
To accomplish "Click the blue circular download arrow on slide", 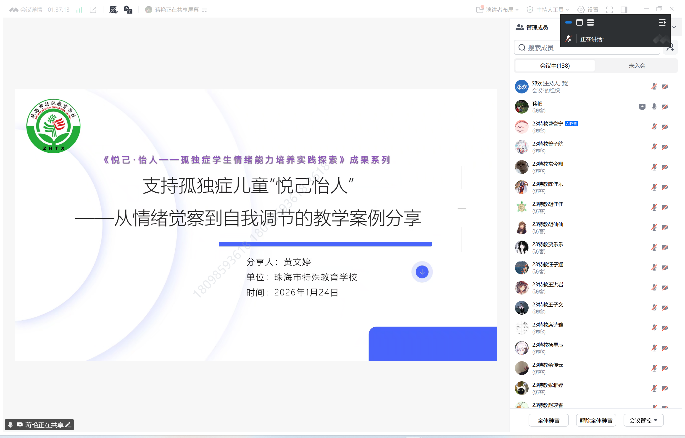I will click(x=422, y=272).
